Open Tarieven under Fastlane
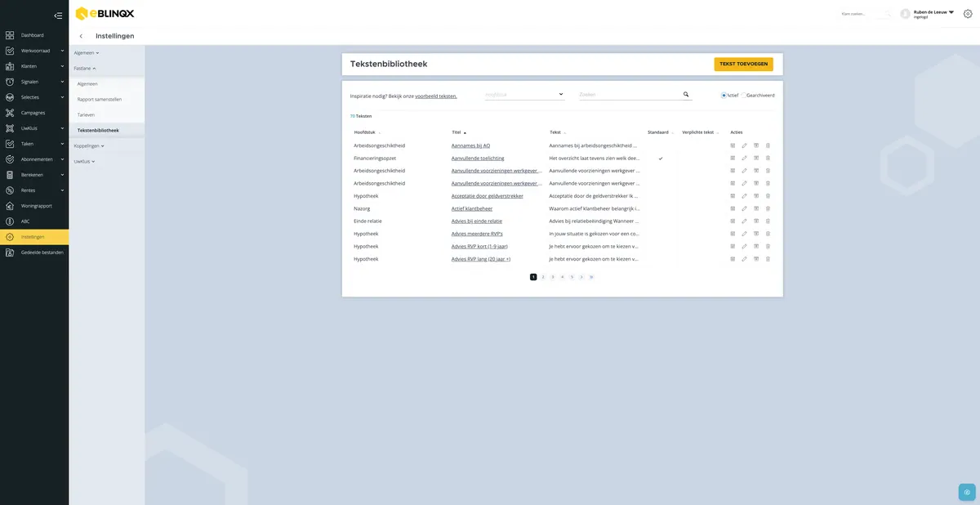 tap(86, 114)
